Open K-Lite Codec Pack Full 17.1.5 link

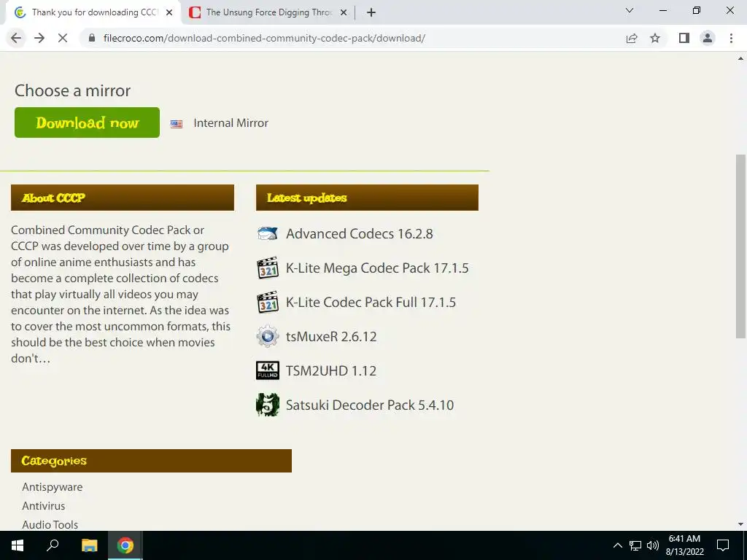click(x=371, y=303)
